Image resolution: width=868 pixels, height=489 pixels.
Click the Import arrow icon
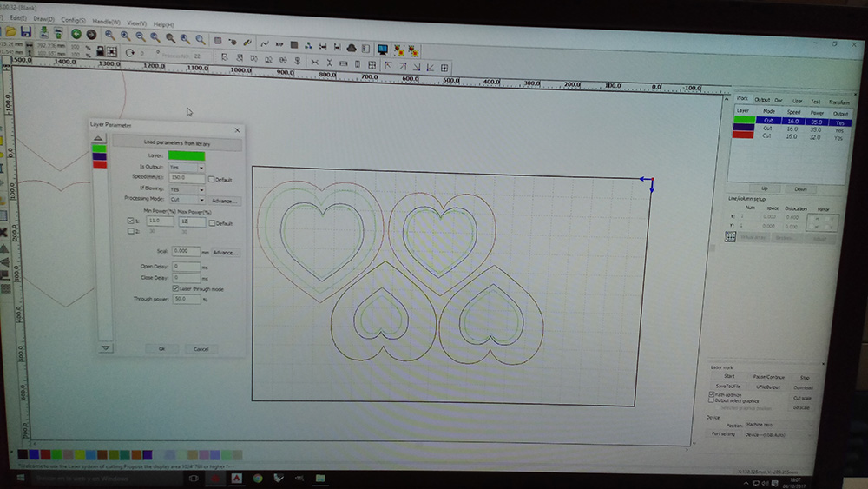43,33
